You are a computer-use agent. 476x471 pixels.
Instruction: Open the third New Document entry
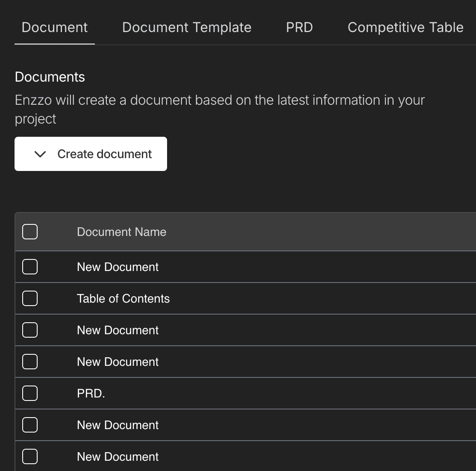[118, 362]
